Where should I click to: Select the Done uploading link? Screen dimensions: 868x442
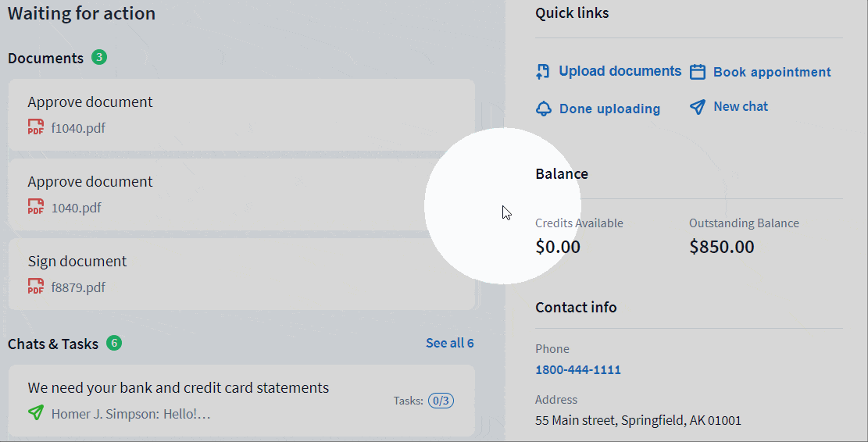609,109
